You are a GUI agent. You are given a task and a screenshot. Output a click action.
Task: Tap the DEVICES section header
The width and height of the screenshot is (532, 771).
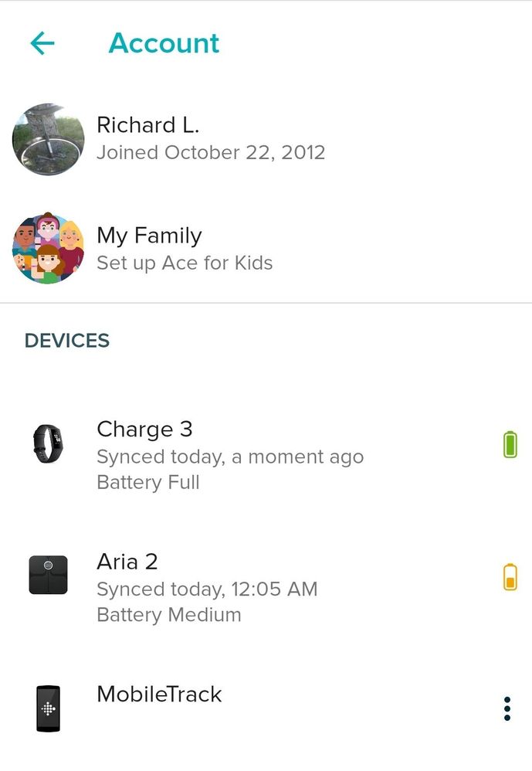point(67,341)
